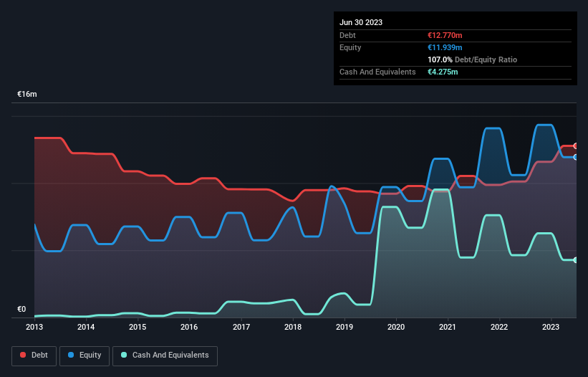
Task: Toggle Cash And Equivalents legend button
Action: coord(165,355)
